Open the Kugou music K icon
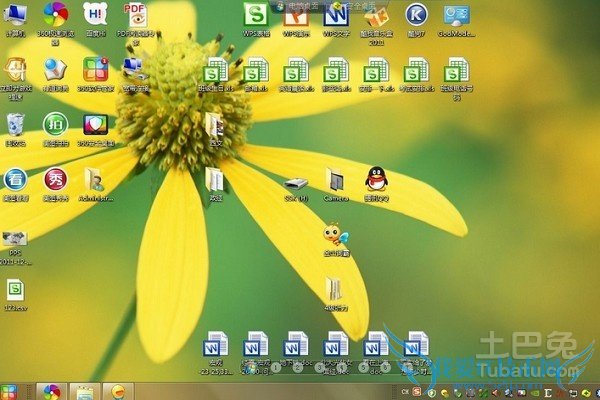 [417, 15]
